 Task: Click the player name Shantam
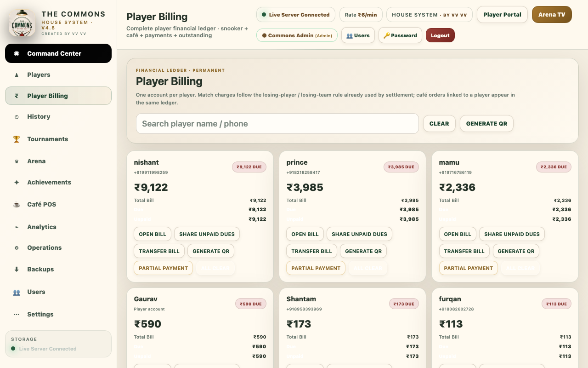301,299
